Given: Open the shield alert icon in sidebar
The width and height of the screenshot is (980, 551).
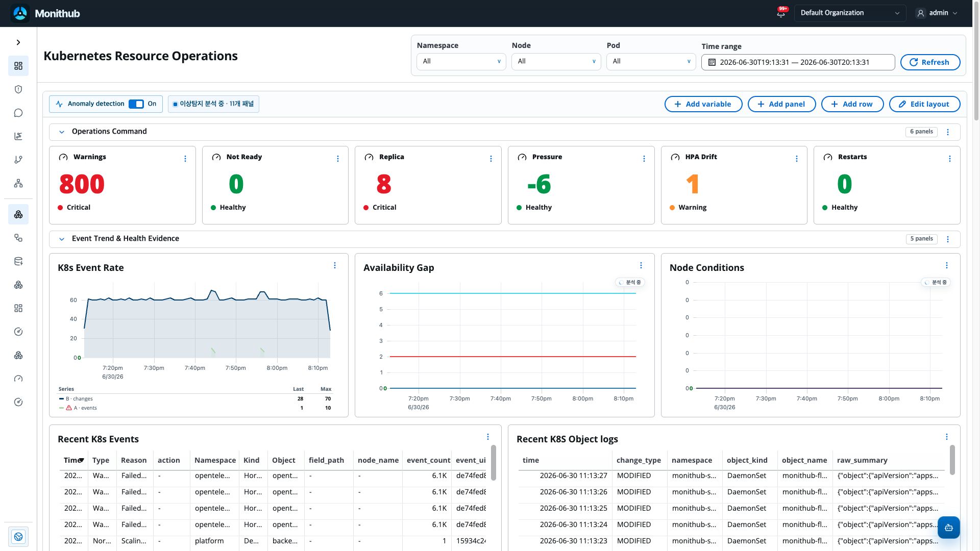Looking at the screenshot, I should point(18,89).
